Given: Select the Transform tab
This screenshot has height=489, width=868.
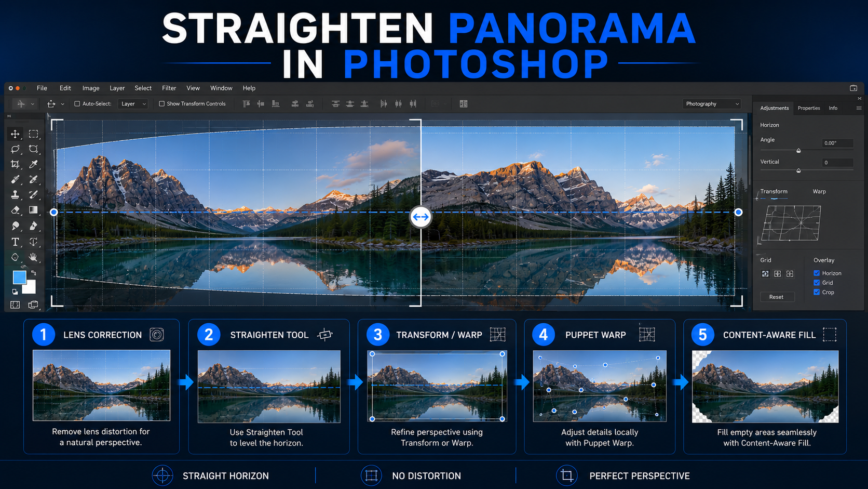Looking at the screenshot, I should click(774, 192).
